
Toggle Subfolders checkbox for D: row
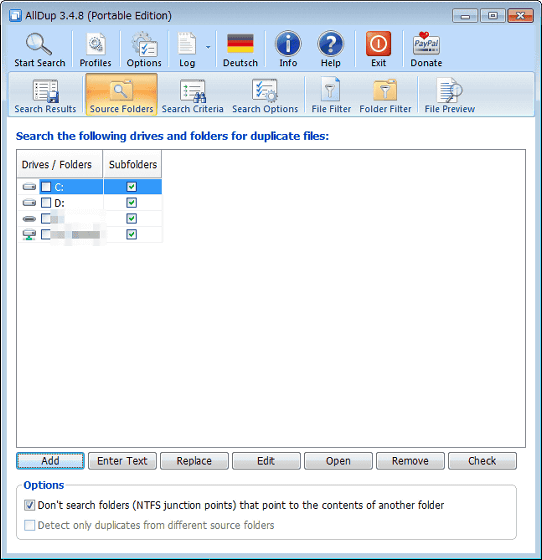[x=132, y=203]
